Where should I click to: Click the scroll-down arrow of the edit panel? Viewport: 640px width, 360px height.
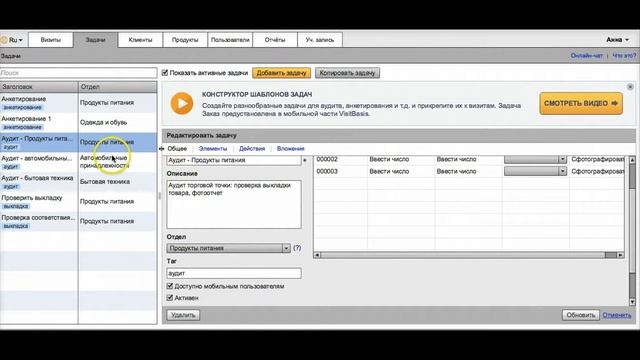(632, 302)
